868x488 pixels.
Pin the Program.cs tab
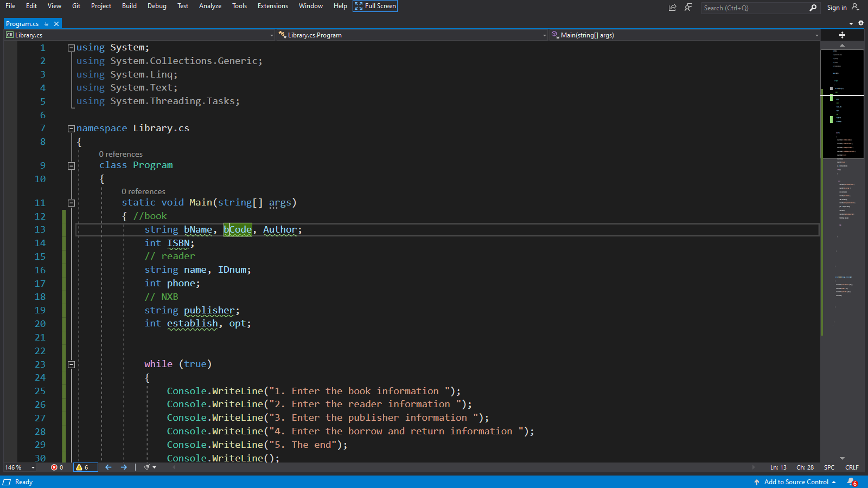pyautogui.click(x=47, y=24)
